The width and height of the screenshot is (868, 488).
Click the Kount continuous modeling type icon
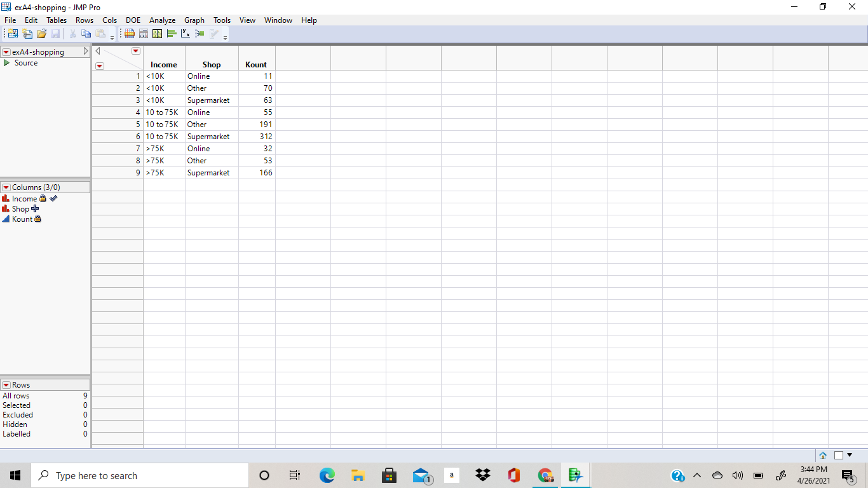click(6, 219)
